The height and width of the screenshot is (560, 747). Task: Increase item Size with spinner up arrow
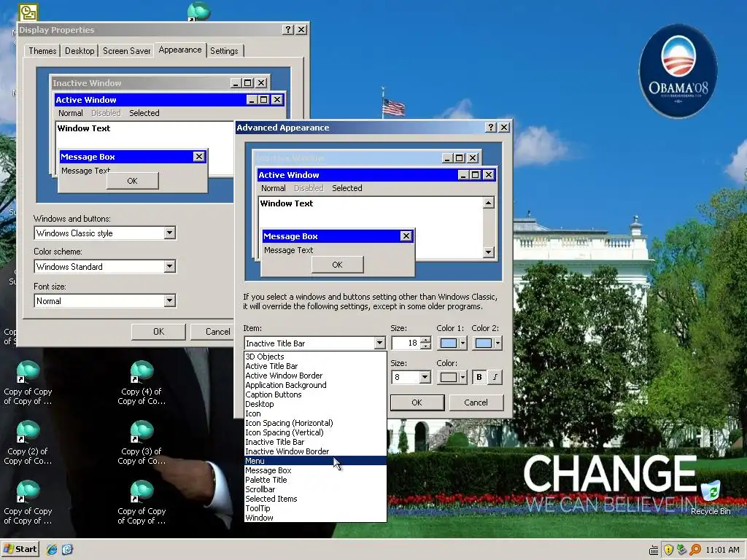[426, 340]
